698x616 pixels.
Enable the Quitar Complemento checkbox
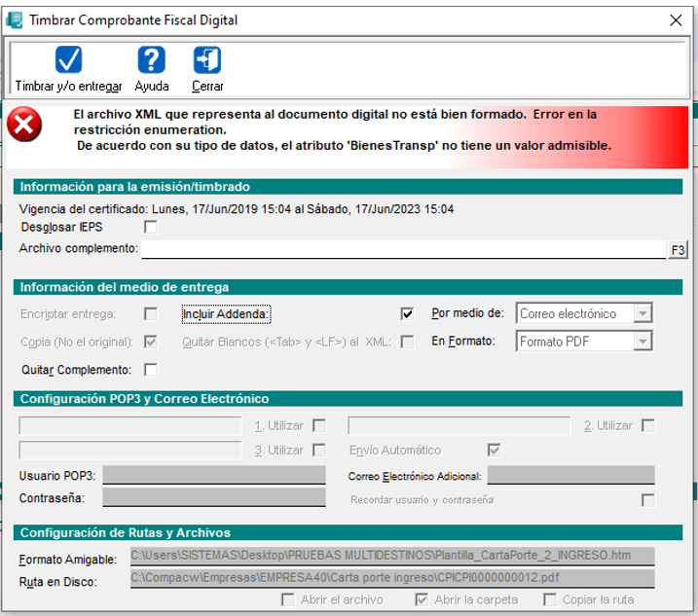click(x=151, y=370)
